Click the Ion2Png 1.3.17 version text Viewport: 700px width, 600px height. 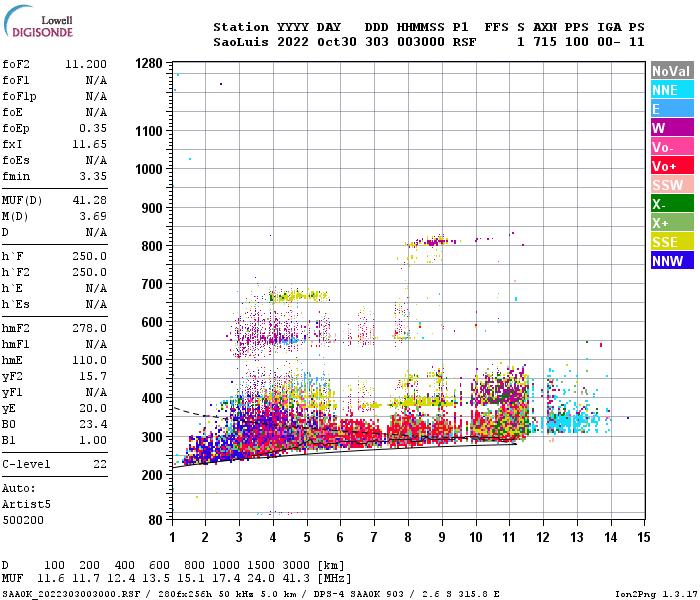tap(654, 594)
